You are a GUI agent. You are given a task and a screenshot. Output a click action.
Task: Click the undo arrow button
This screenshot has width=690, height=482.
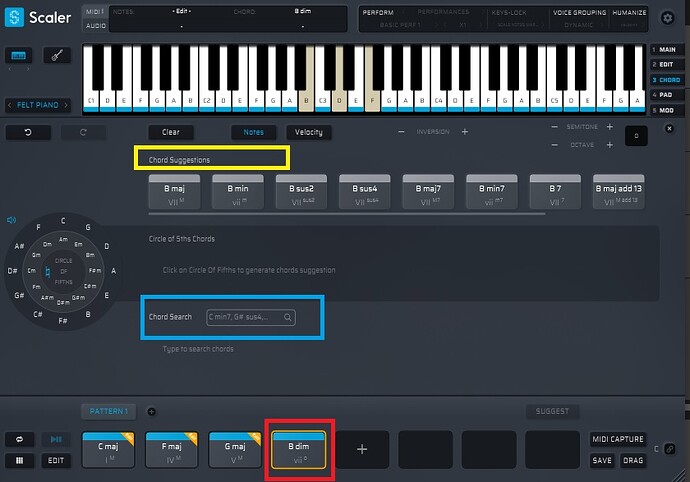click(28, 132)
